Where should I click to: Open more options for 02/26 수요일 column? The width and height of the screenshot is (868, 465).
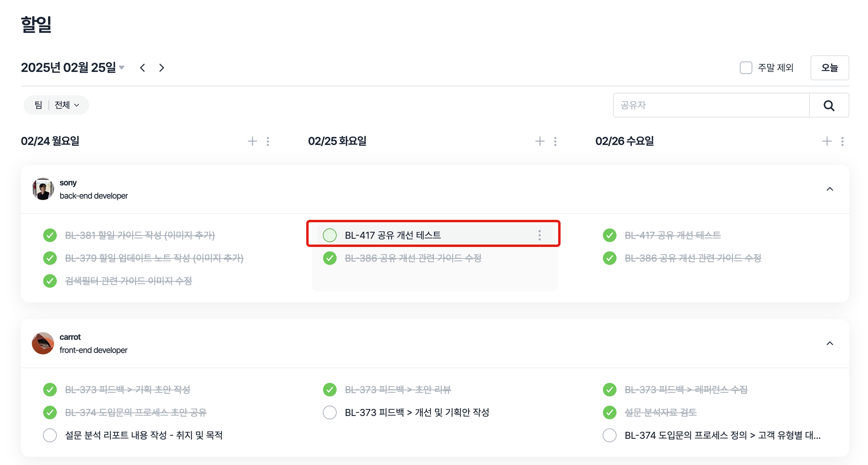[x=842, y=141]
